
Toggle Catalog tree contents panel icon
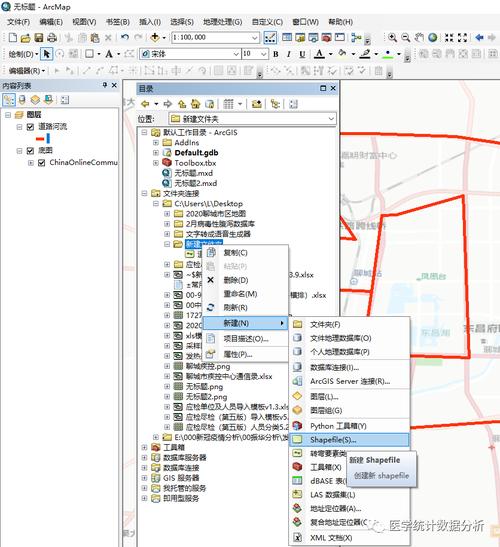pos(275,104)
